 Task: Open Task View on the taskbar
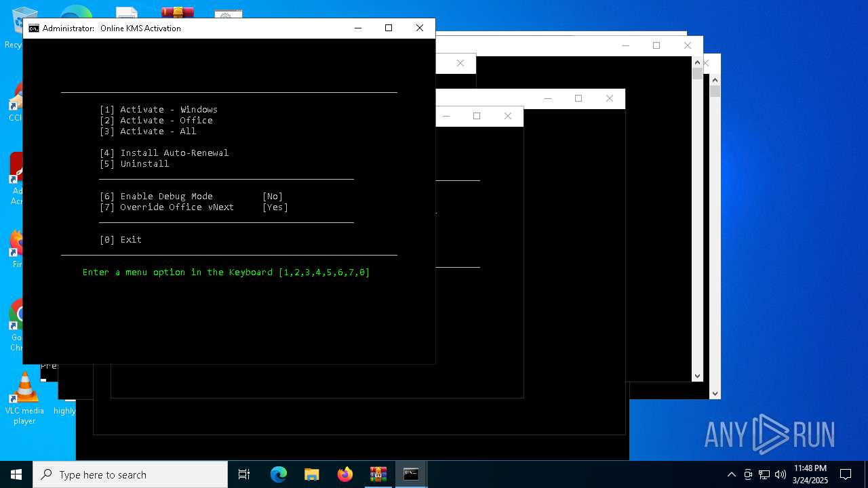pyautogui.click(x=244, y=474)
